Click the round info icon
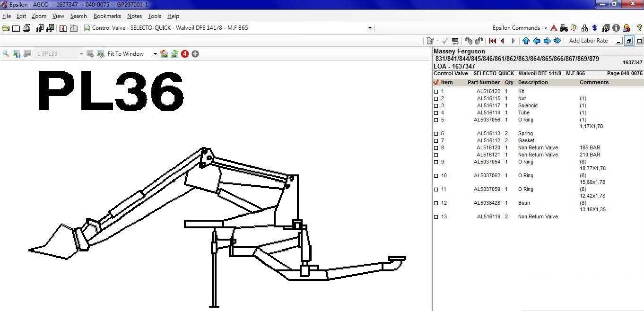 coord(616,28)
